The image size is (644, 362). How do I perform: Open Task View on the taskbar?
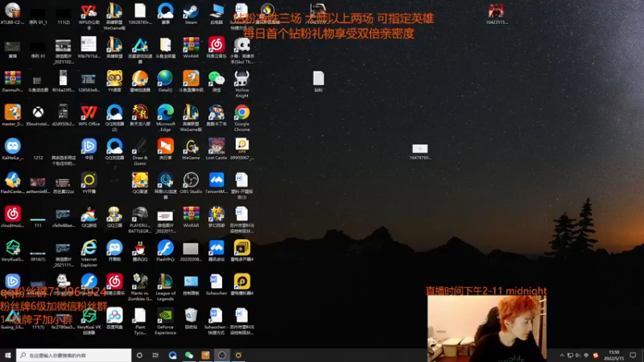(155, 355)
